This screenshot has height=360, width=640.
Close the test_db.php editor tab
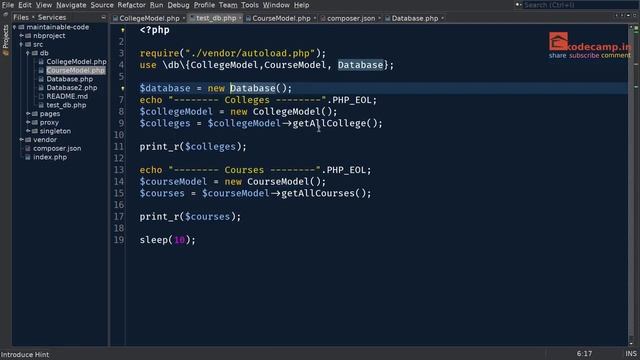(x=240, y=18)
